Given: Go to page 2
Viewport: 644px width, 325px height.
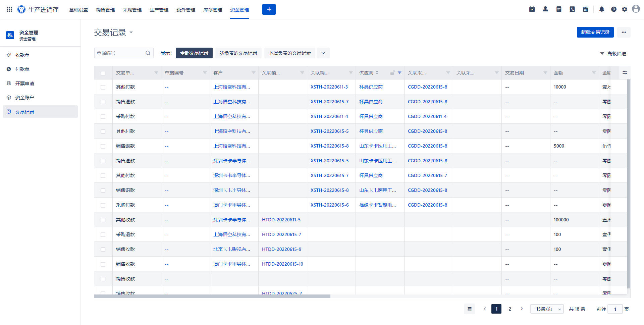Looking at the screenshot, I should 510,309.
